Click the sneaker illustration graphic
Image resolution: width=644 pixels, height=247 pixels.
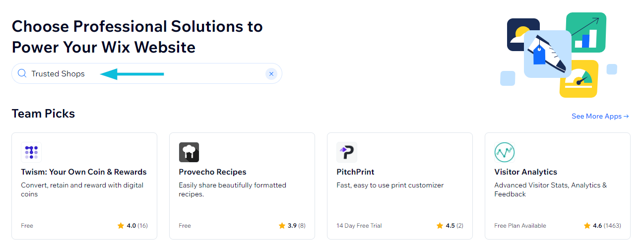click(547, 54)
